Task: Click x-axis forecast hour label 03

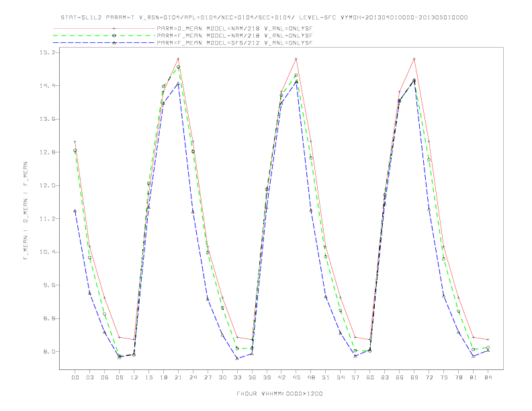Action: tap(89, 377)
